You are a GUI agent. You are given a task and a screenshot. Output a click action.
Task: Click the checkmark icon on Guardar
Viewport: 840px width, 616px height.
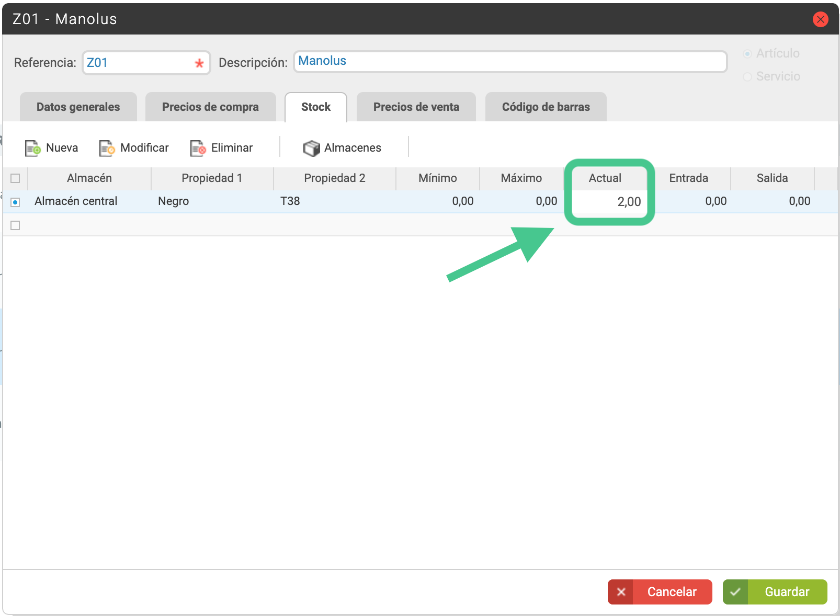tap(735, 592)
